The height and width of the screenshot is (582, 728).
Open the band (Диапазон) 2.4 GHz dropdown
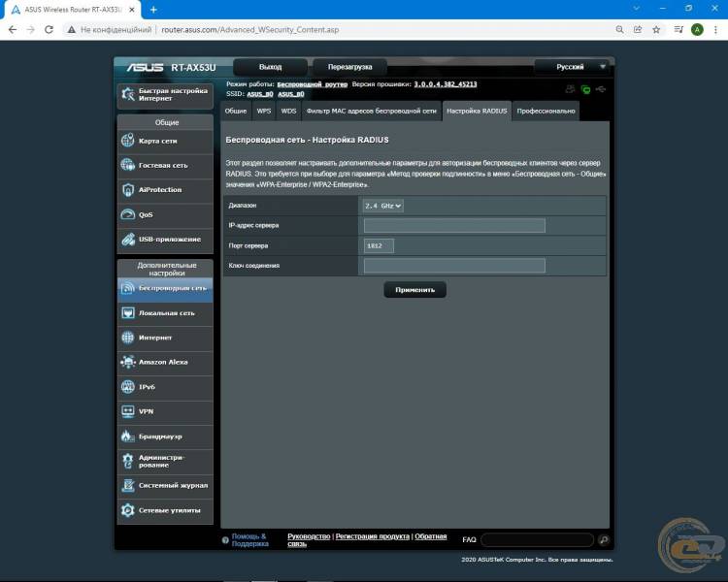[x=383, y=206]
